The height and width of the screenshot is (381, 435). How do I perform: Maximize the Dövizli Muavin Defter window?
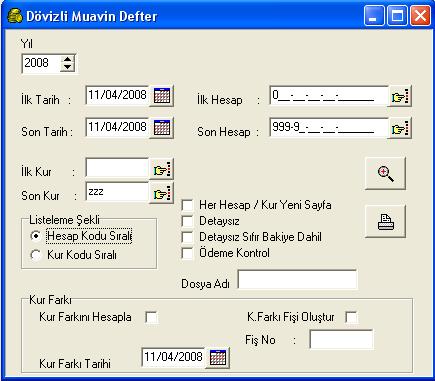point(397,16)
